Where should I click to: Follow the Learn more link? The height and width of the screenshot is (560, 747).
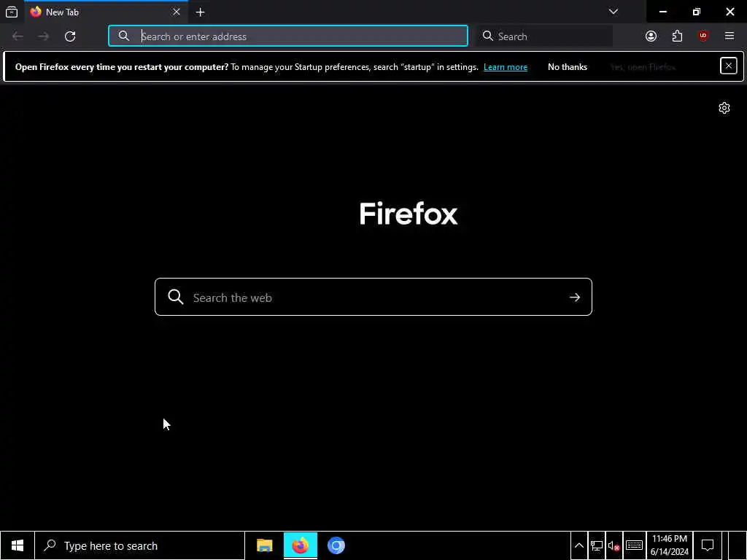coord(506,67)
